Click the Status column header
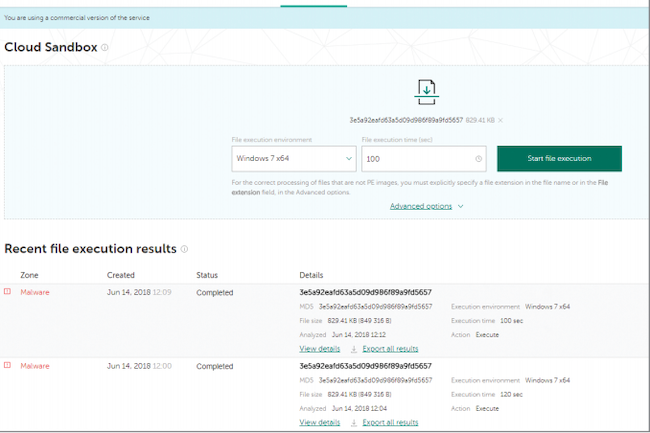 [207, 275]
